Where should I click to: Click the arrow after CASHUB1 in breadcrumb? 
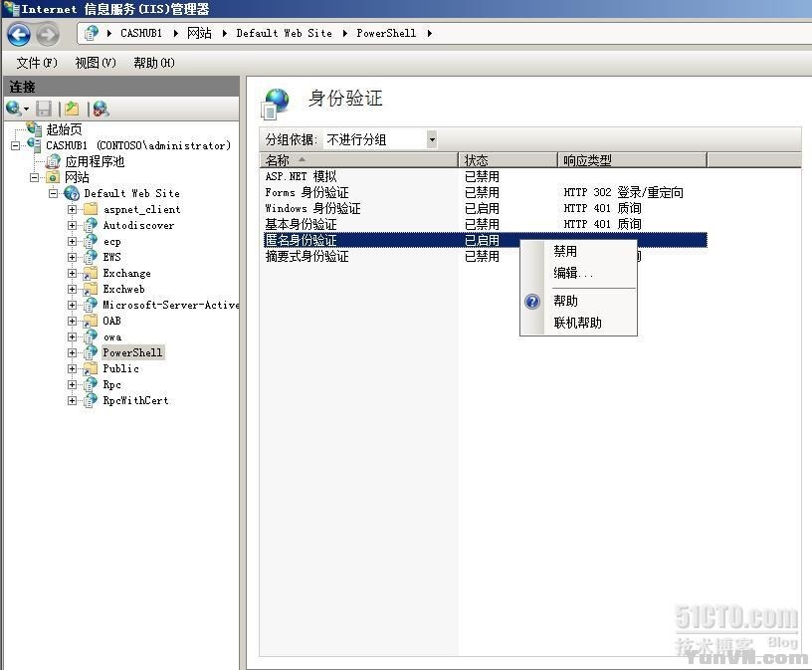click(176, 33)
